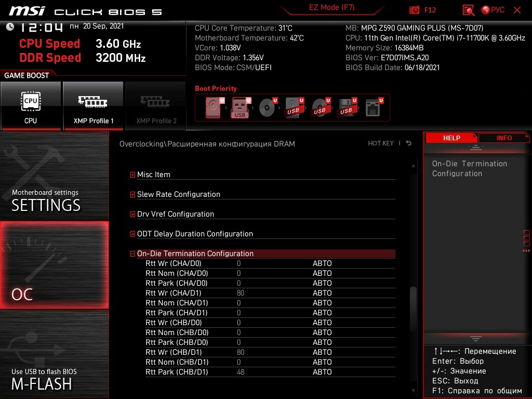Select the optical disc boot device
Viewport: 532px width, 399px height.
[268, 108]
